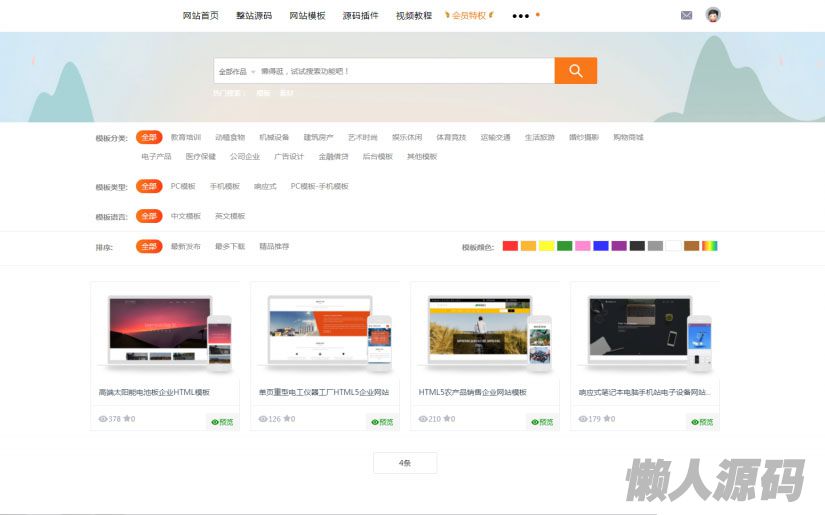Select the 响应式 template type filter
This screenshot has width=825, height=515.
tap(265, 186)
